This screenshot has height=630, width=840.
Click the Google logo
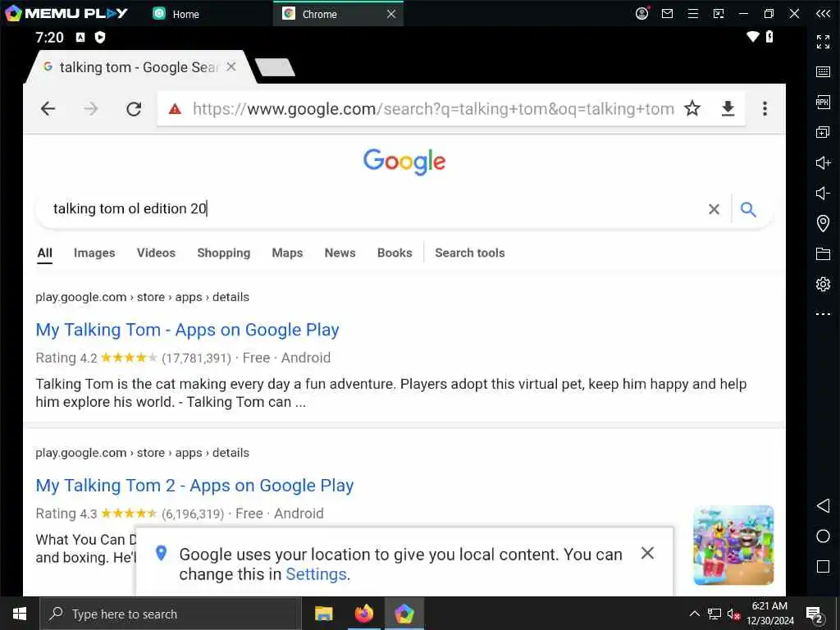[x=404, y=162]
